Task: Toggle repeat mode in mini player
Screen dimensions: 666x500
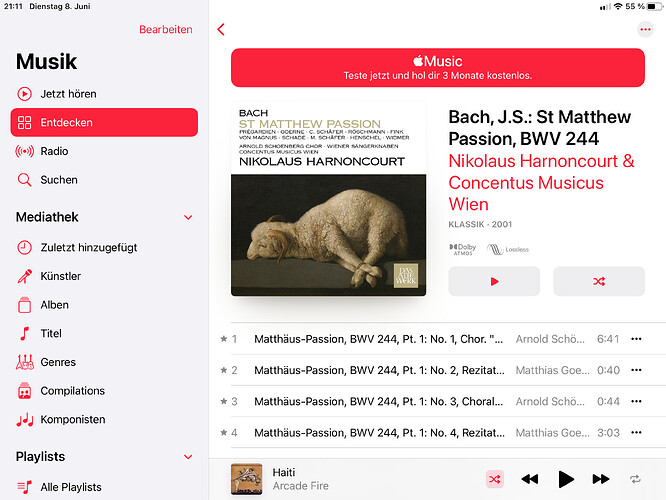Action: 635,479
